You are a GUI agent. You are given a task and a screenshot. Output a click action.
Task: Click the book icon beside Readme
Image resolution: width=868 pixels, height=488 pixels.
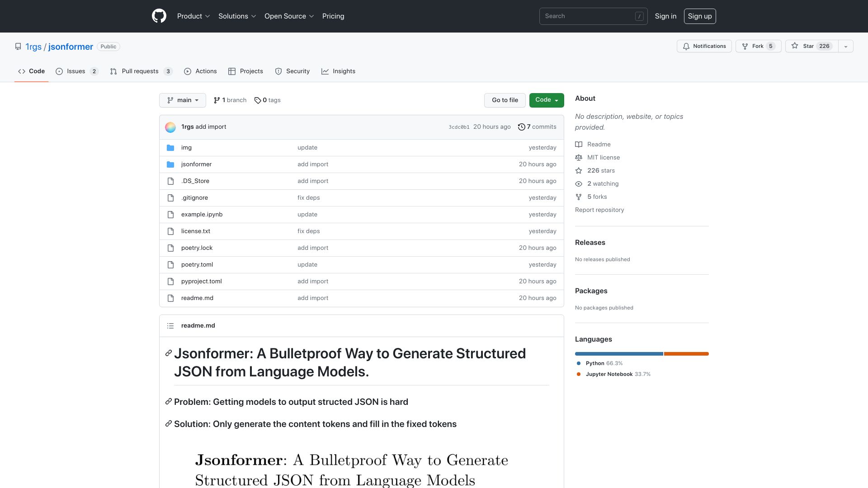579,145
